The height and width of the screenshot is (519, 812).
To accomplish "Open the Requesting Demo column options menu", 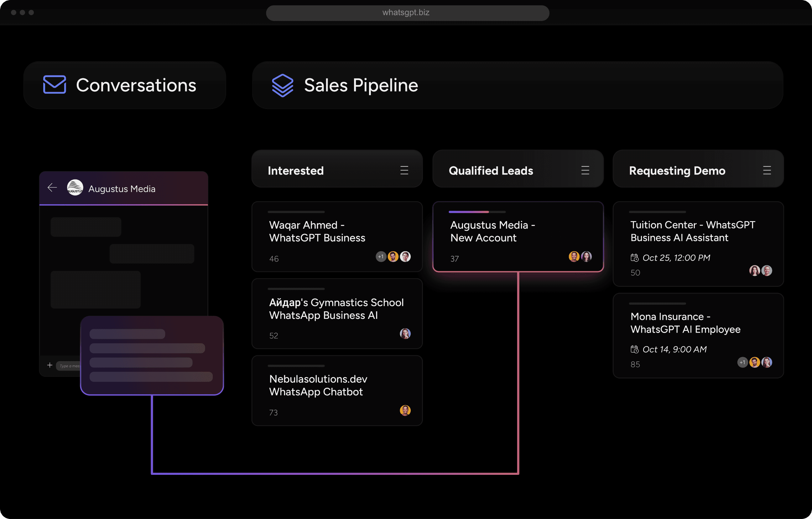I will (767, 170).
